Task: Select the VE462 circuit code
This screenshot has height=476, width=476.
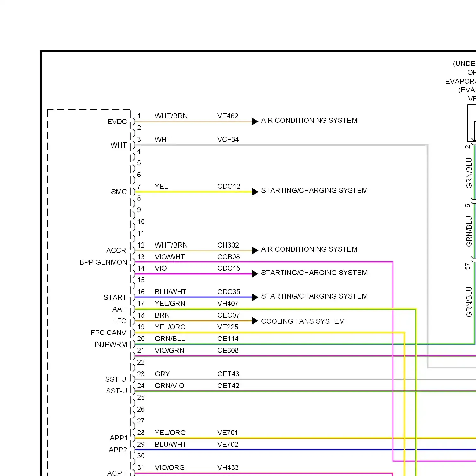Action: [x=228, y=116]
